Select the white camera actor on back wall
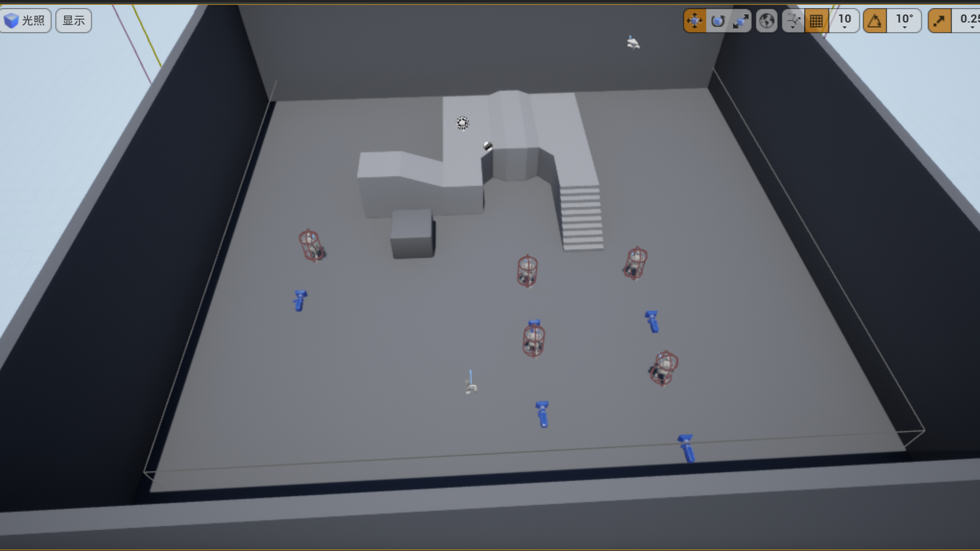This screenshot has height=551, width=980. point(633,43)
